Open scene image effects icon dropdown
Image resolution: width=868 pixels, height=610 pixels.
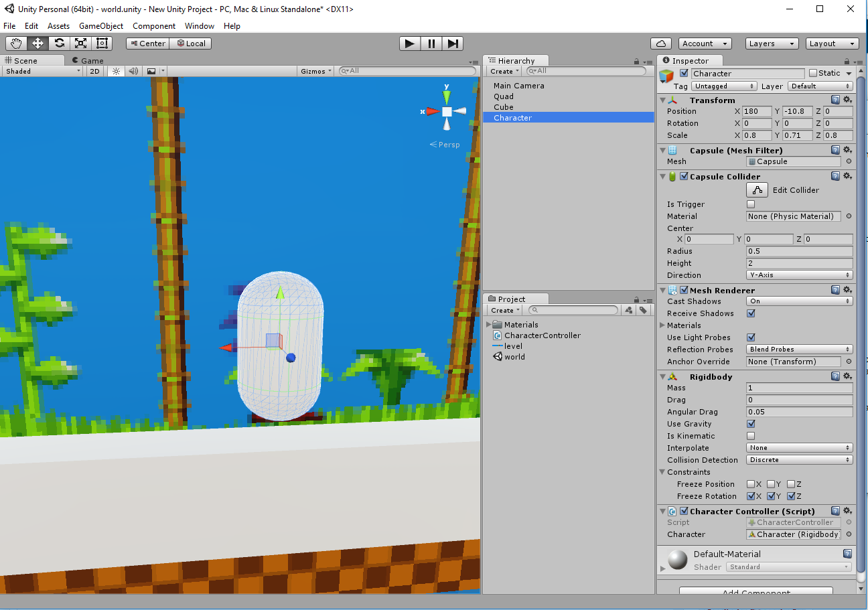coord(154,71)
